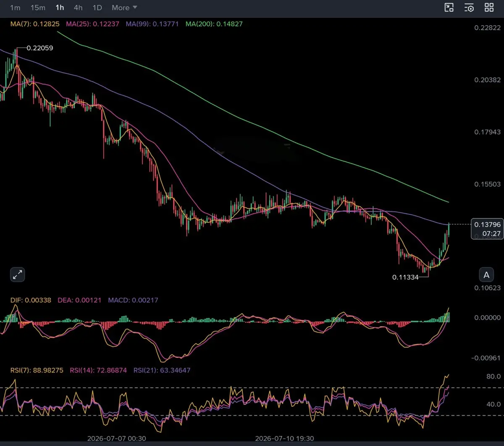Expand chart with the fullscreen arrows icon

17,275
